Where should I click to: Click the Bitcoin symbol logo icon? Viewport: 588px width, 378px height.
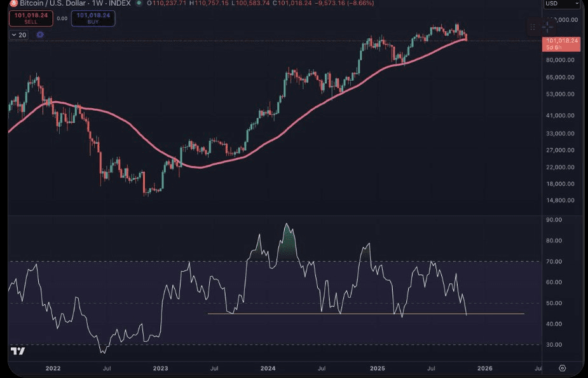[x=13, y=3]
